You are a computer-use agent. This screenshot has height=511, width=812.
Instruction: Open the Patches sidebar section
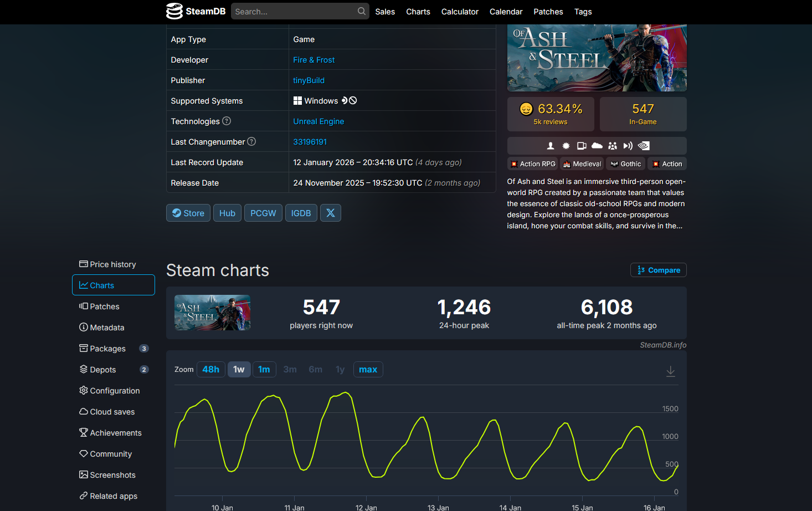click(114, 306)
